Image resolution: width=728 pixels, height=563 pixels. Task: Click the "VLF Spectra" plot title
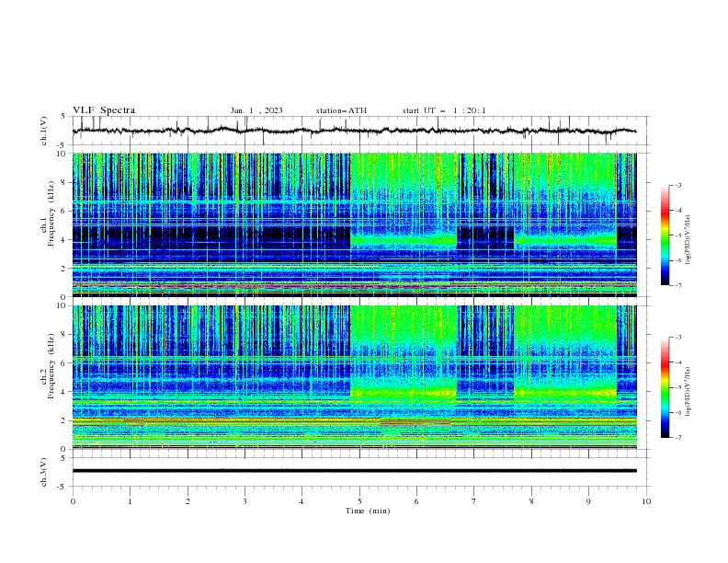point(104,110)
